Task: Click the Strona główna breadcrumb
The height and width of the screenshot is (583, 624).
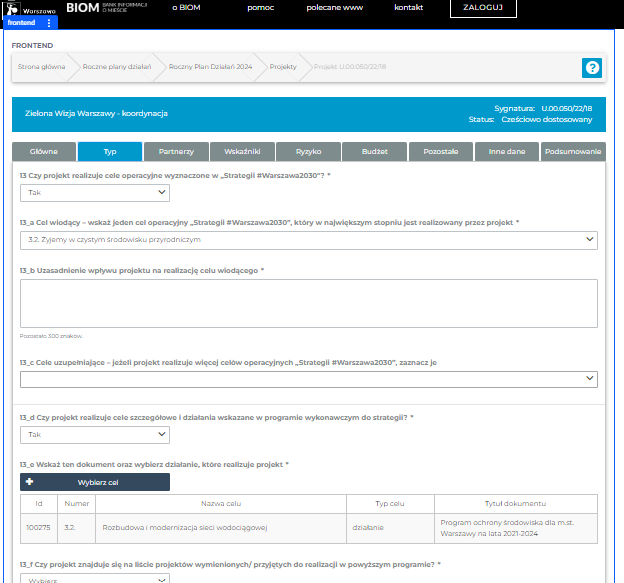Action: pos(40,67)
